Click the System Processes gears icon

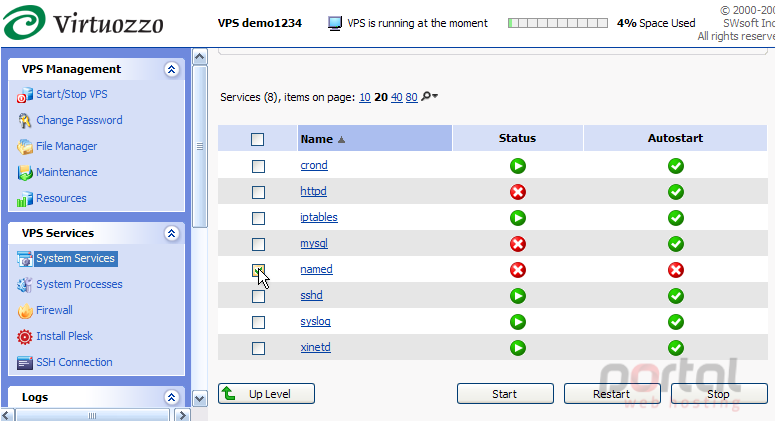(x=24, y=285)
